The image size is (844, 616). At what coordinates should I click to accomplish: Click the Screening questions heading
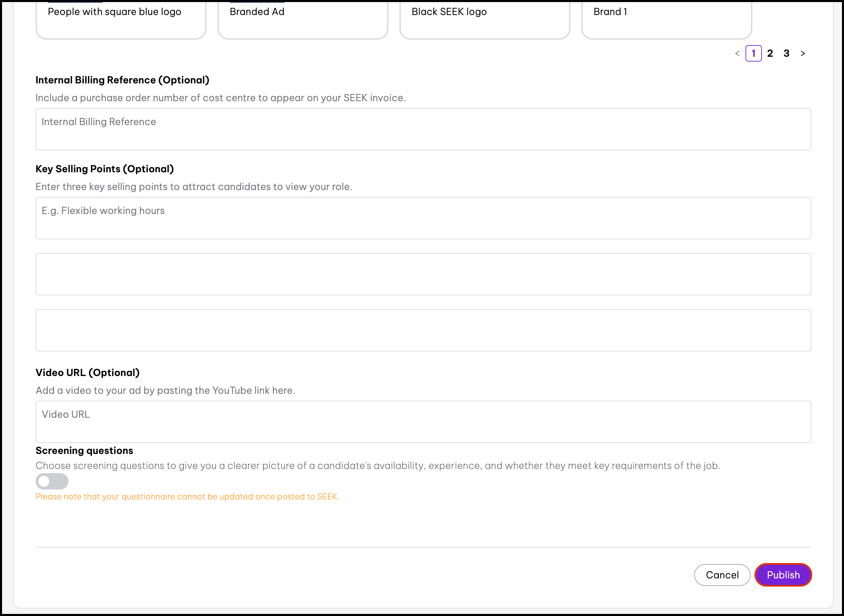pyautogui.click(x=84, y=451)
